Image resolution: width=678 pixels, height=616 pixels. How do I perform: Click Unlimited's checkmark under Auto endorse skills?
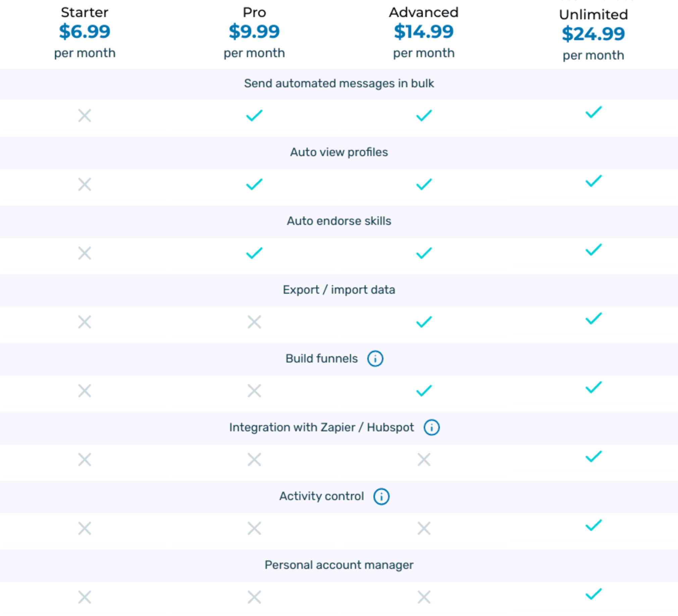[593, 250]
